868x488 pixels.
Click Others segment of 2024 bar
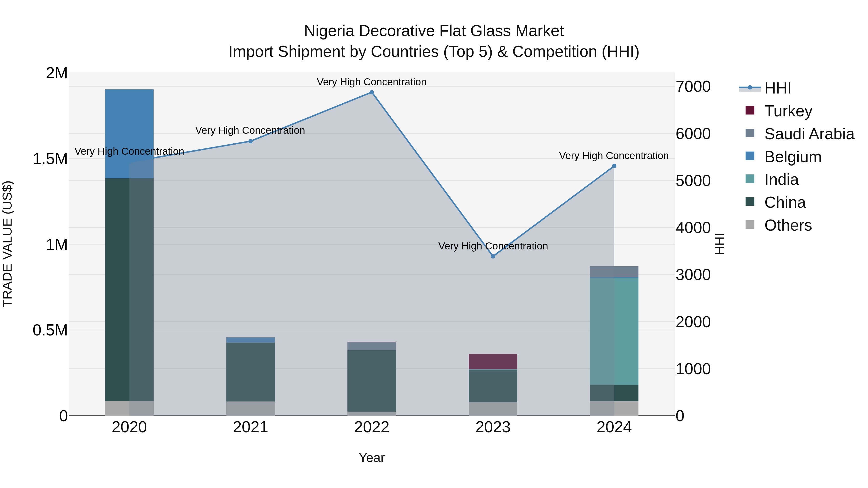pos(614,408)
